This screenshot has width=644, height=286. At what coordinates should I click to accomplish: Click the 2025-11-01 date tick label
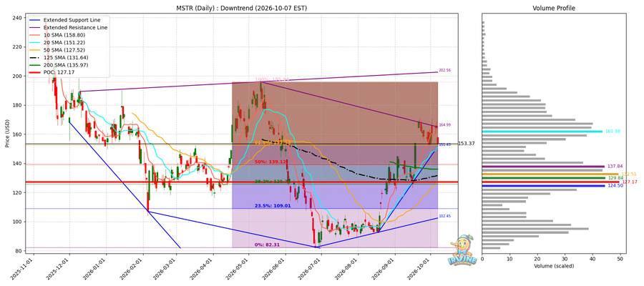(23, 269)
